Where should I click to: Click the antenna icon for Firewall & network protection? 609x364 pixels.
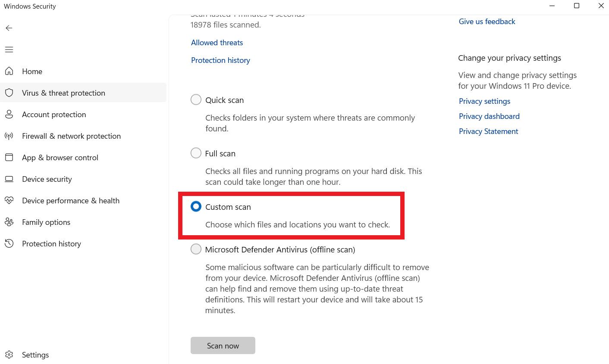9,136
